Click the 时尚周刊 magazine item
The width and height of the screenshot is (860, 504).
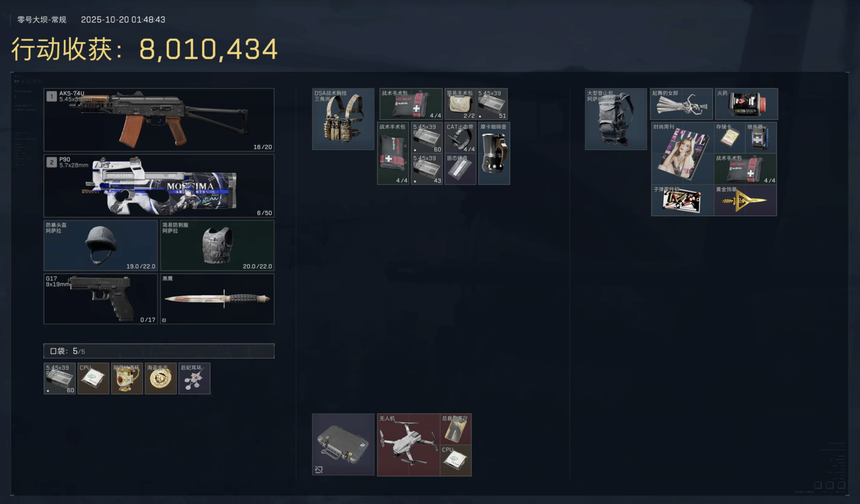683,153
